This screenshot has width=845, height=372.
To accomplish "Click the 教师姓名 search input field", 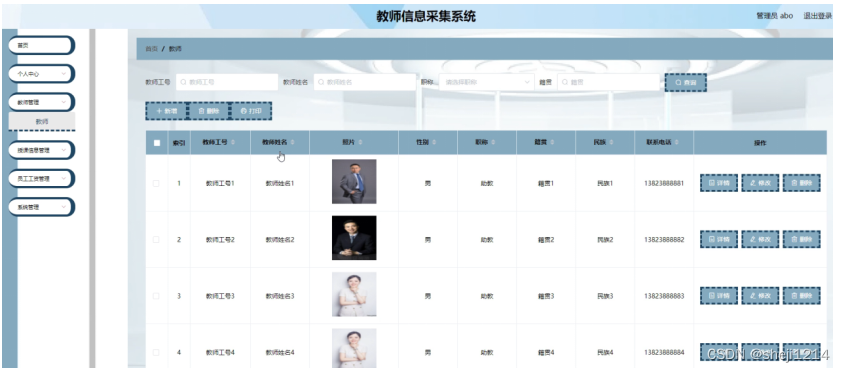I will [364, 82].
